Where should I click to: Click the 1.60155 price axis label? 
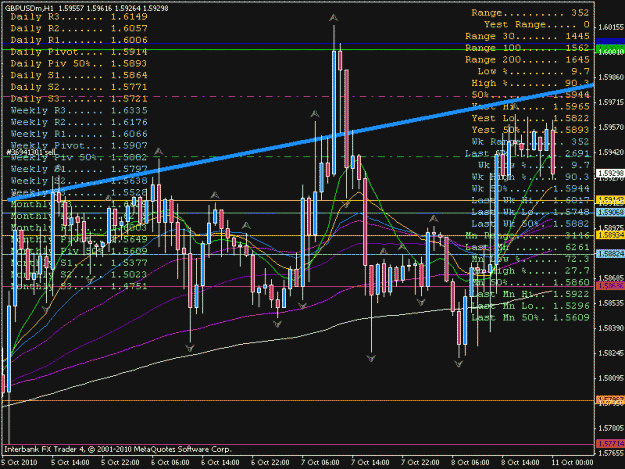tap(611, 27)
